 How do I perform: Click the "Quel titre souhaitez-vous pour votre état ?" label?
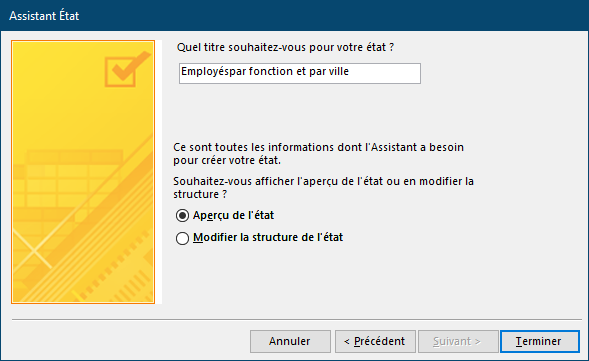[x=285, y=47]
